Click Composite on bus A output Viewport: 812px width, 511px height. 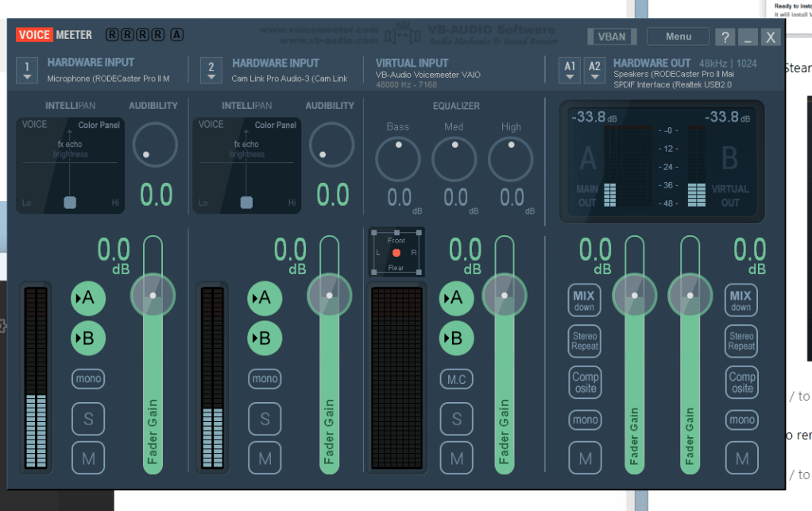pyautogui.click(x=586, y=382)
